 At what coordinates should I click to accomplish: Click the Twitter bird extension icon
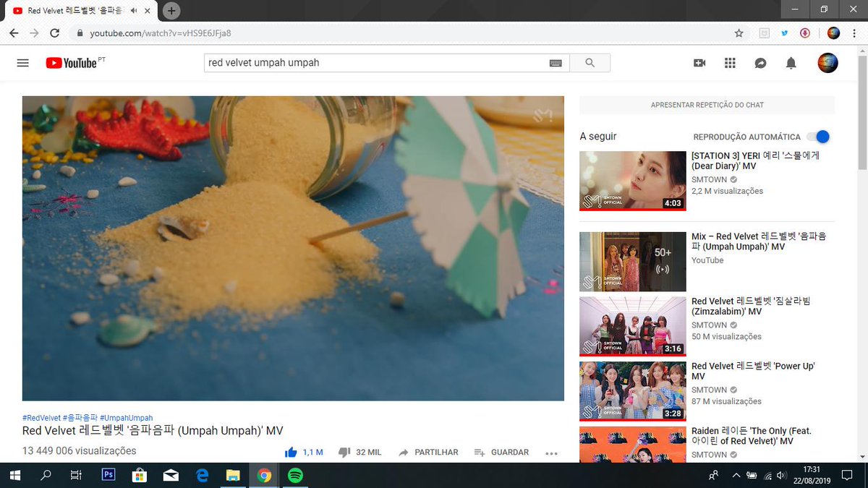[784, 33]
